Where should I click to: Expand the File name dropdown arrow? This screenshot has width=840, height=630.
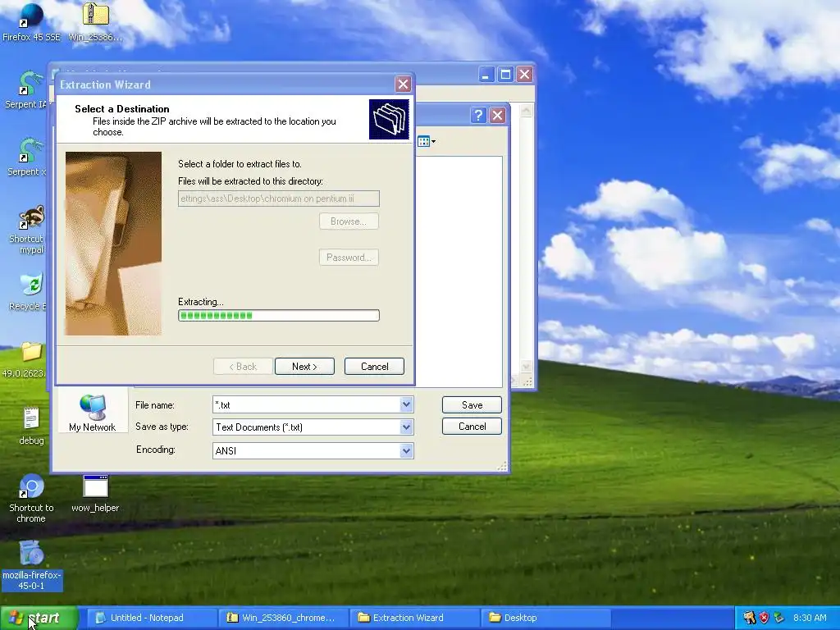(x=406, y=404)
